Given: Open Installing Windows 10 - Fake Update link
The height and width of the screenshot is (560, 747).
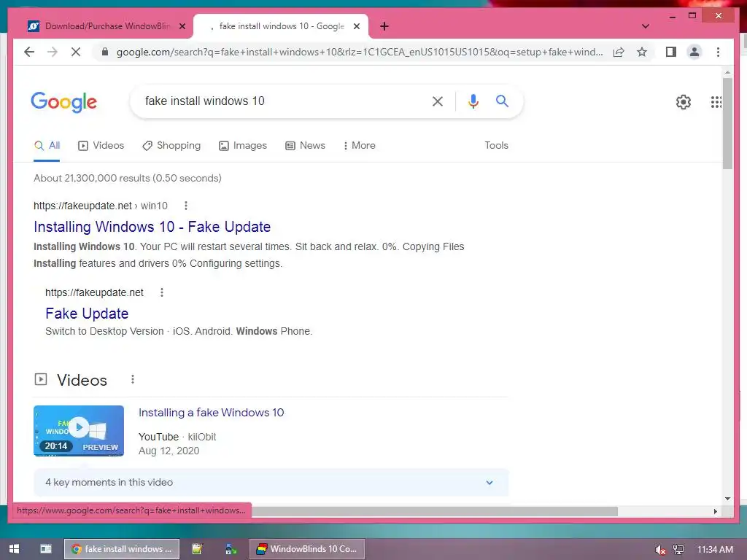Looking at the screenshot, I should point(152,227).
